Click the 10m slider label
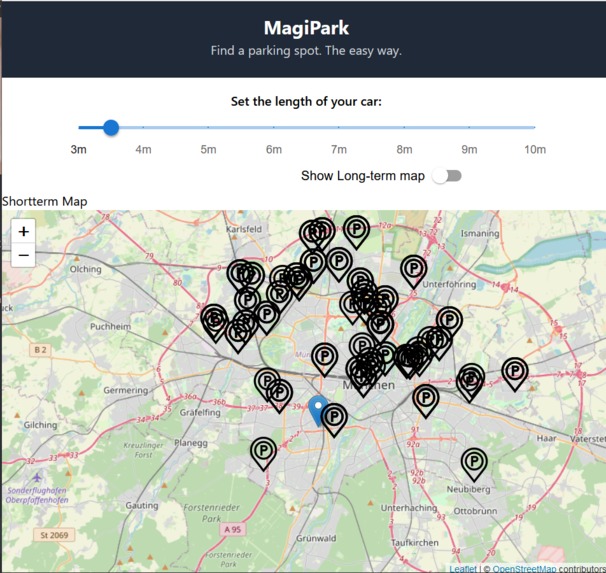This screenshot has width=606, height=573. [x=535, y=150]
